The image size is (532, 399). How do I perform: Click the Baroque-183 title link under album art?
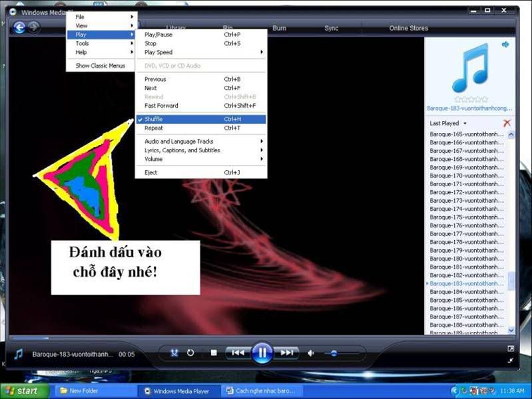click(469, 108)
